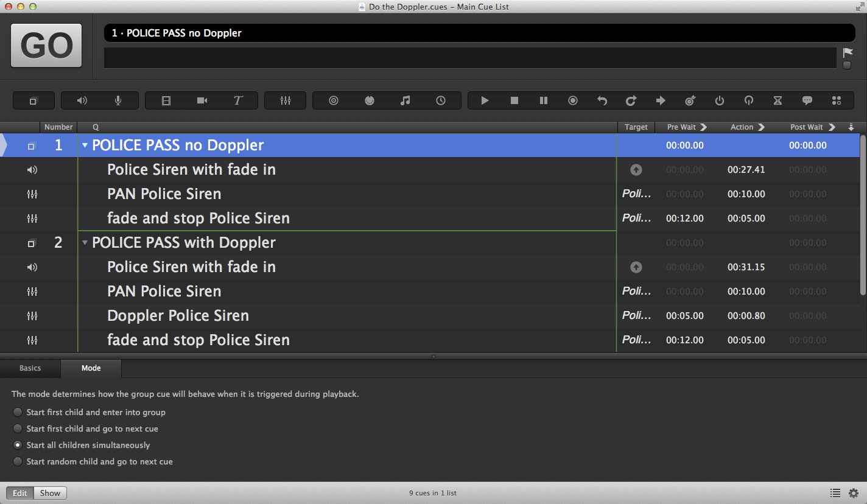Switch to the Basics tab

(x=30, y=368)
